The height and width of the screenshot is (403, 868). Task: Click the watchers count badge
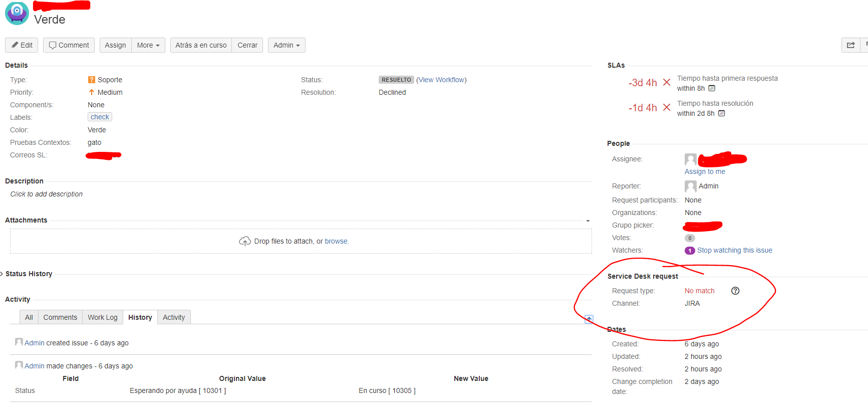(x=690, y=251)
